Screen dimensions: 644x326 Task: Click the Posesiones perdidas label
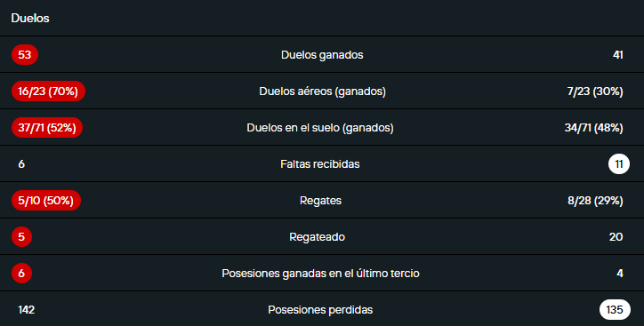pos(320,310)
